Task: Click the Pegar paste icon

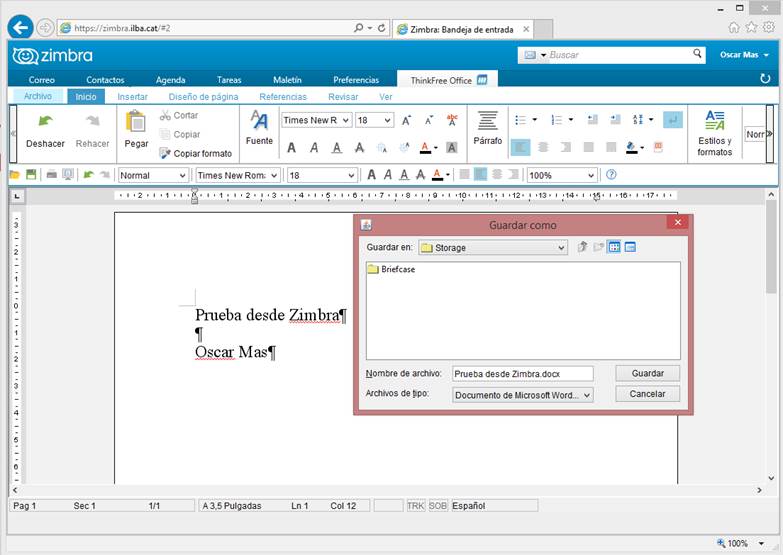Action: tap(136, 122)
